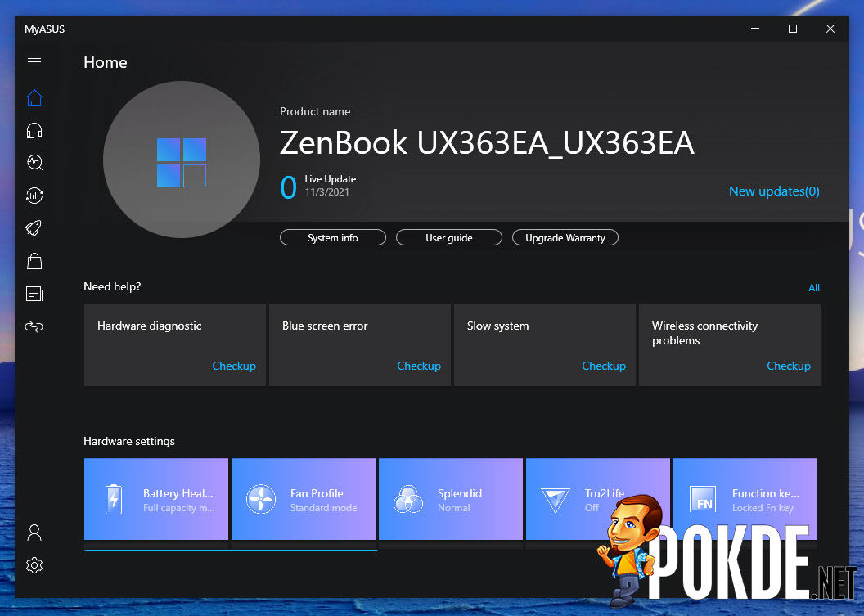Open the rocket icon in sidebar
The width and height of the screenshot is (864, 616).
pyautogui.click(x=34, y=227)
